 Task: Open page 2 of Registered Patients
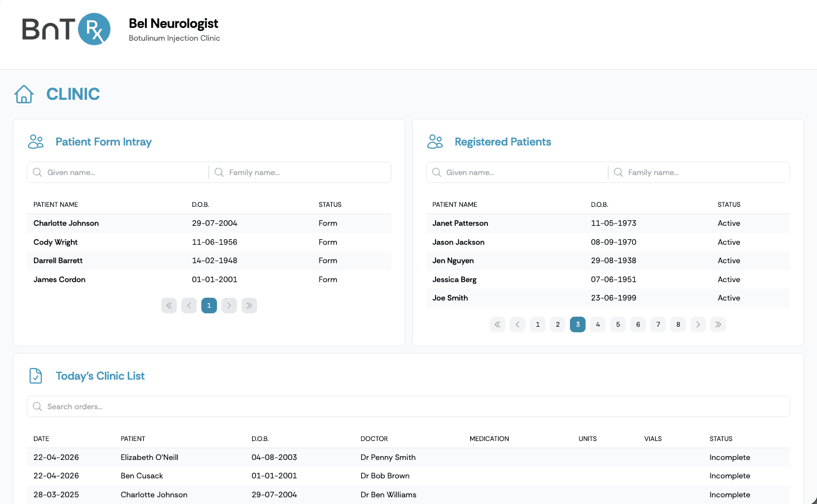tap(558, 324)
